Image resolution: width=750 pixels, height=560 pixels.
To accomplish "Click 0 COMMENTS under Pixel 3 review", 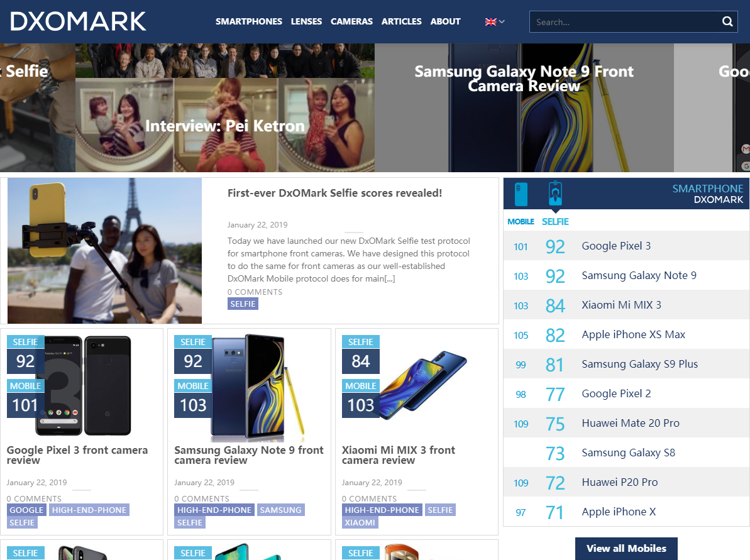I will pyautogui.click(x=34, y=499).
